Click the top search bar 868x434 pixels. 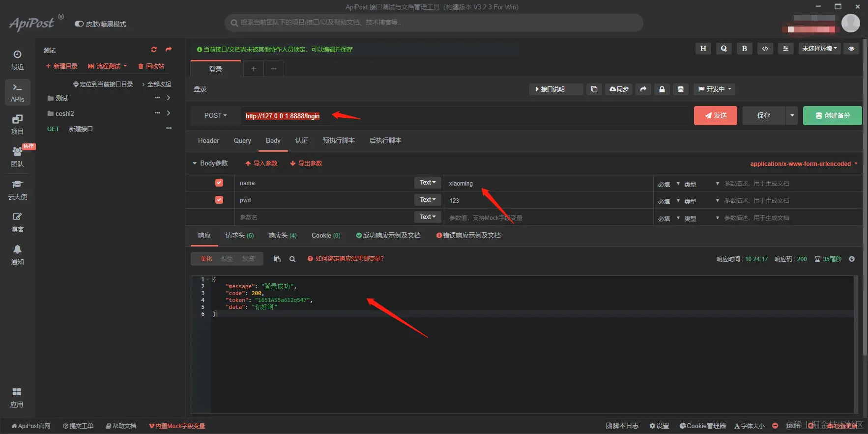(434, 23)
